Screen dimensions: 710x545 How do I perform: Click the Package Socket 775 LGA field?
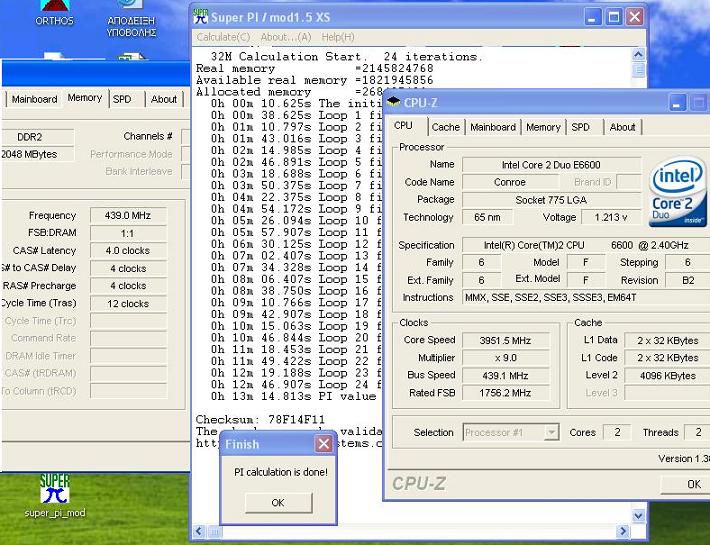pyautogui.click(x=552, y=200)
